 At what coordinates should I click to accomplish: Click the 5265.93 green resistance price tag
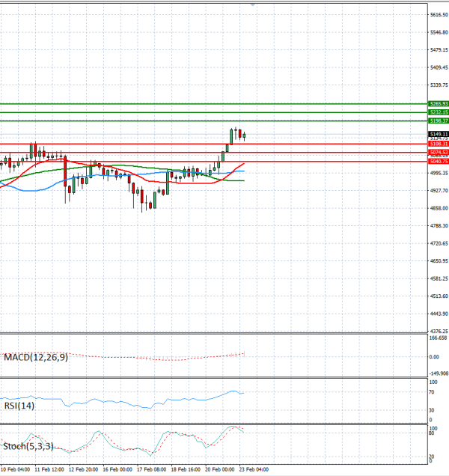[x=439, y=104]
